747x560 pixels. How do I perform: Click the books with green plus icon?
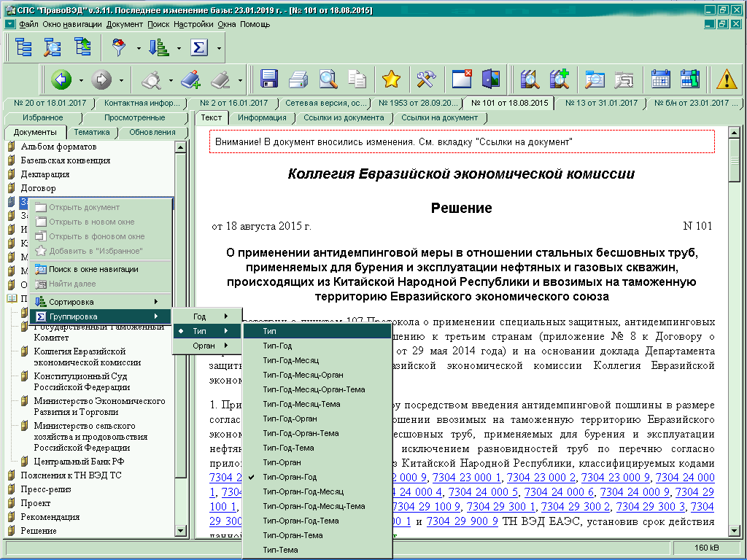560,79
